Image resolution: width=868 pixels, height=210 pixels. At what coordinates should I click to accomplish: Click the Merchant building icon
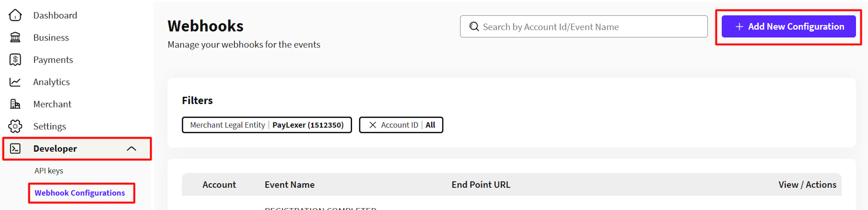click(15, 104)
